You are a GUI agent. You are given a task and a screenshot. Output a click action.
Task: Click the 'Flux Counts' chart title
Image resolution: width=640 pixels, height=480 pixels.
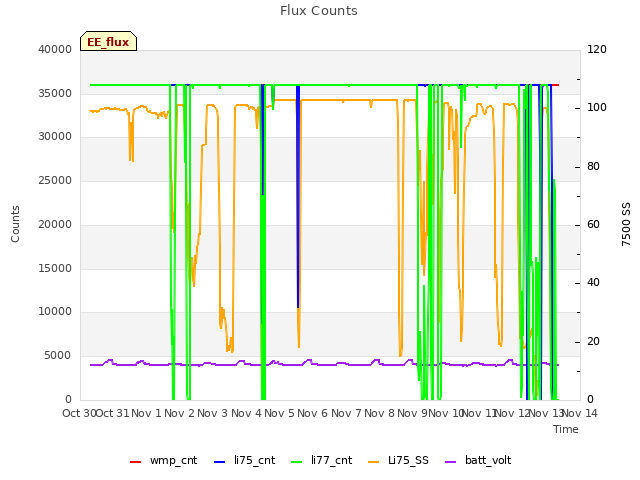point(319,11)
